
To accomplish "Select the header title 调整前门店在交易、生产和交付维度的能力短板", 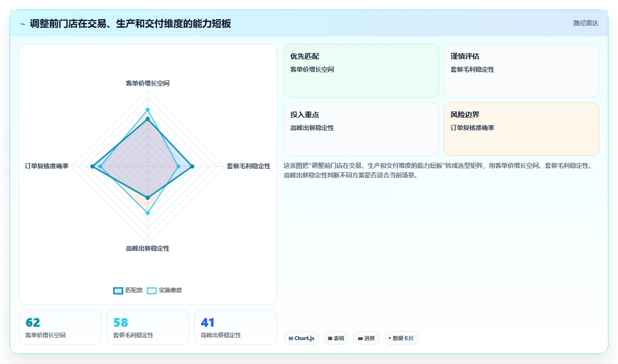I will coord(130,23).
